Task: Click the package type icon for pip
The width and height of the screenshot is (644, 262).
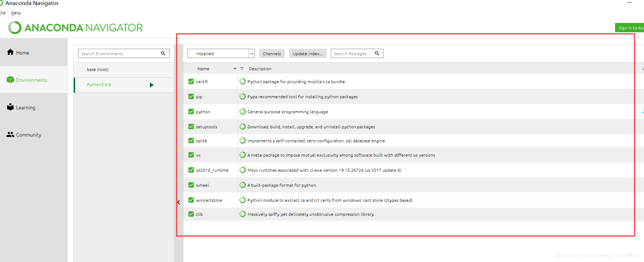Action: [x=243, y=96]
